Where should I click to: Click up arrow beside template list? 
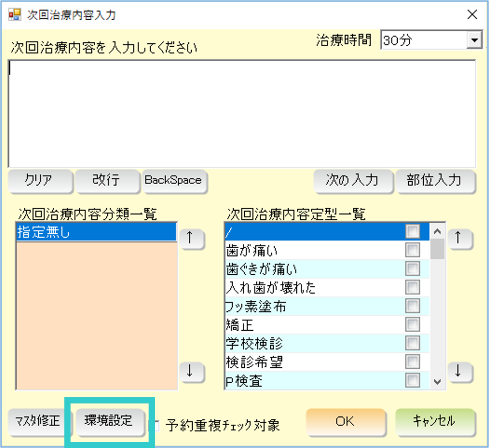point(460,239)
